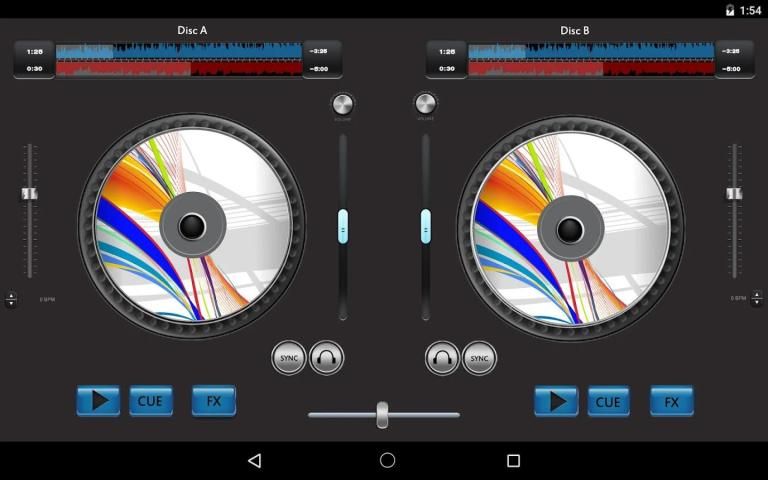Enable FX on Disc B
768x480 pixels.
tap(671, 401)
